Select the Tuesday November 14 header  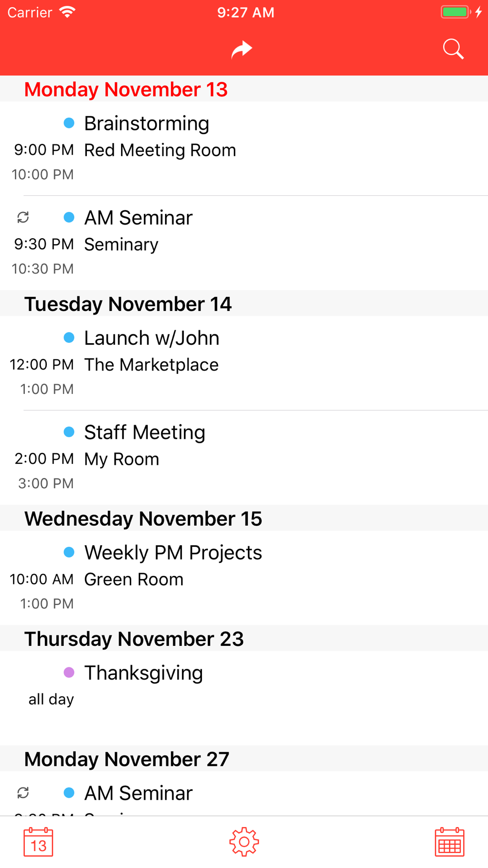pos(244,303)
